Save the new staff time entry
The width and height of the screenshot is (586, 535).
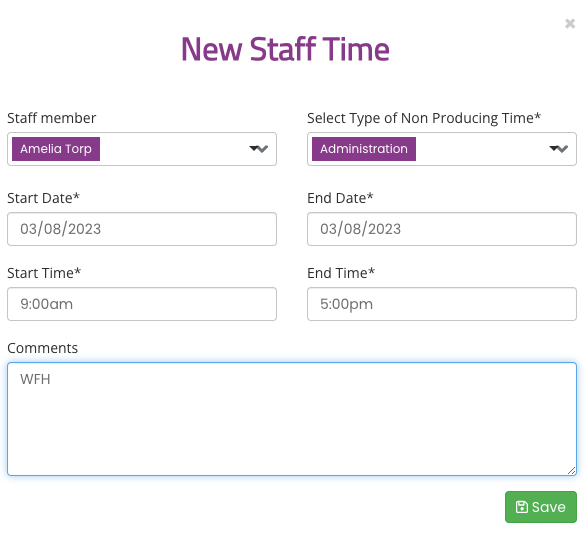pyautogui.click(x=541, y=507)
